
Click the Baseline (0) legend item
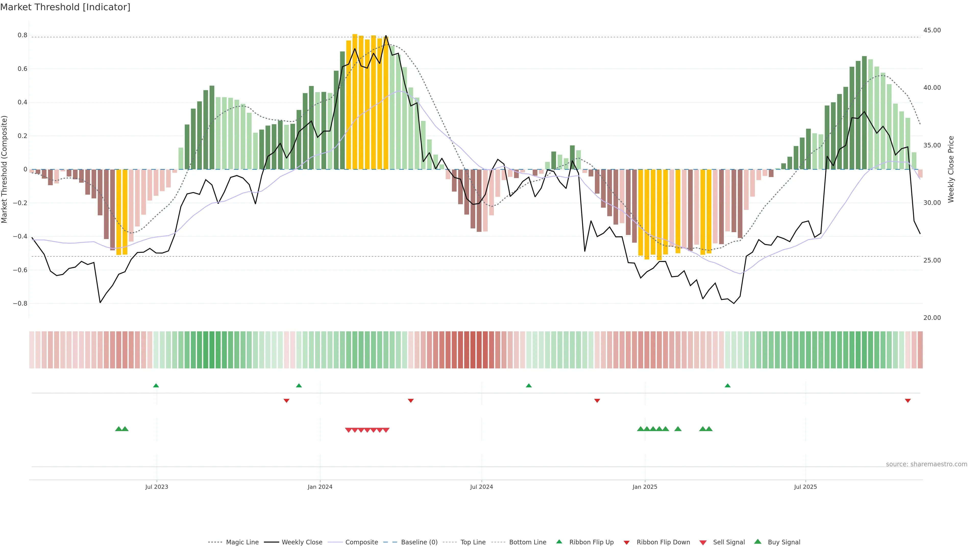click(x=419, y=542)
